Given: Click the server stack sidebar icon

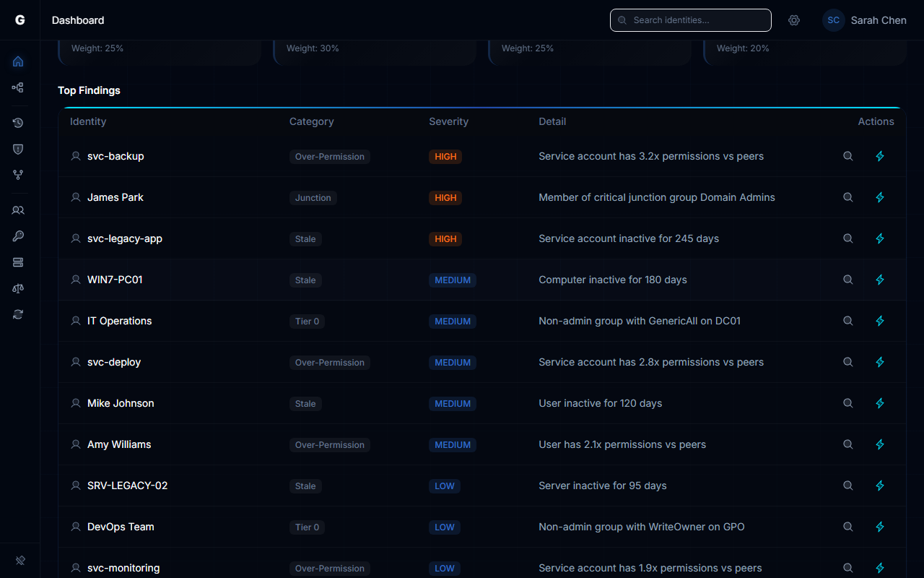Looking at the screenshot, I should point(18,262).
